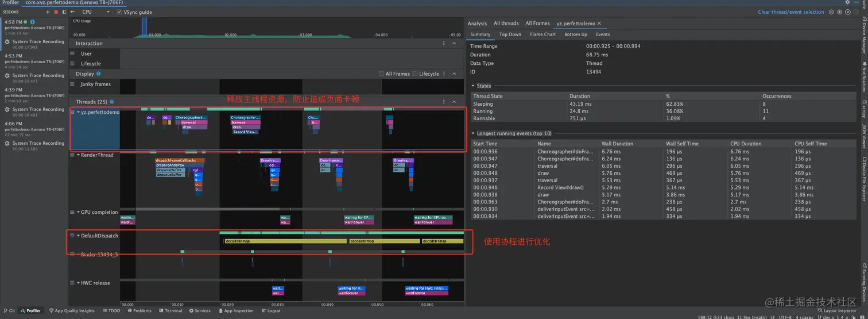The height and width of the screenshot is (319, 868).
Task: Open the Device File Explorer side panel
Action: click(x=863, y=180)
